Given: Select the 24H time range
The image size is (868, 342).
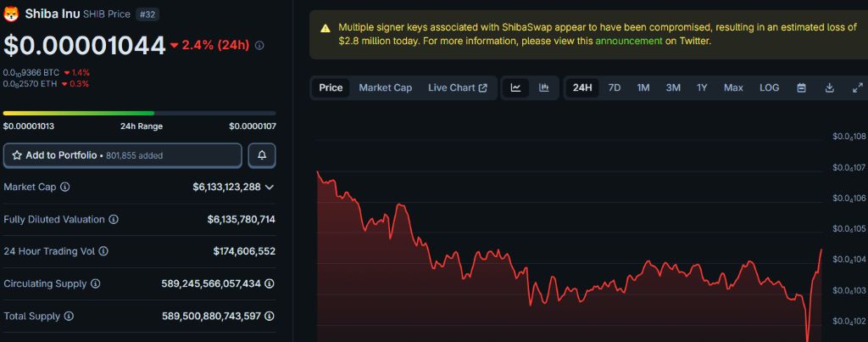Looking at the screenshot, I should [582, 87].
